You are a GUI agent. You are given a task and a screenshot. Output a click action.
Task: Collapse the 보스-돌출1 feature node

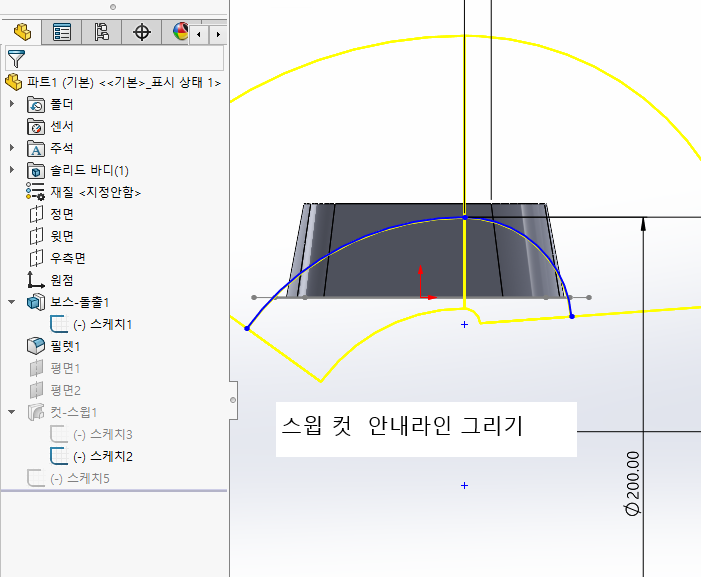pyautogui.click(x=12, y=302)
